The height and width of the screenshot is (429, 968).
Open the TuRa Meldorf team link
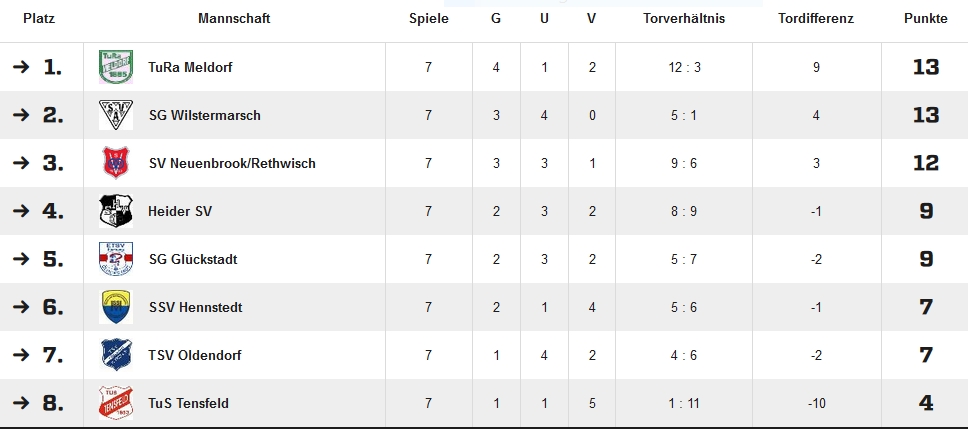click(190, 67)
